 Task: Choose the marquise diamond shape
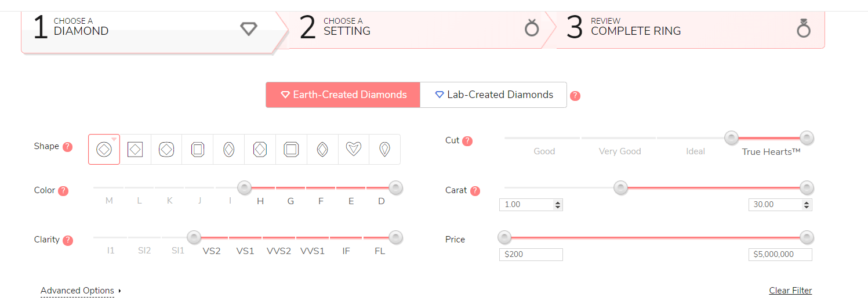click(x=322, y=150)
